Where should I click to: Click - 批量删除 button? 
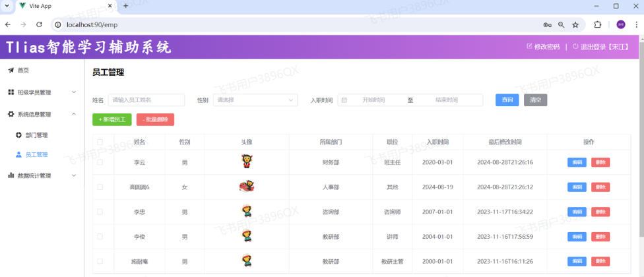click(155, 119)
